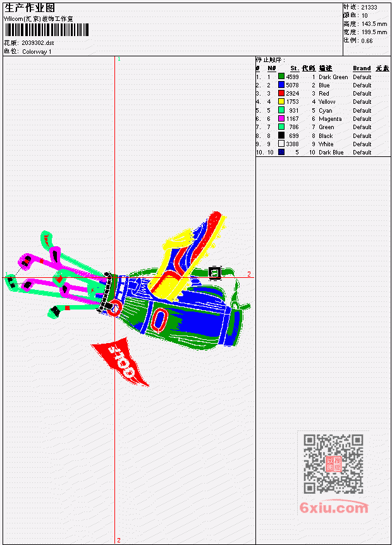Select the 'Black' description text
The width and height of the screenshot is (392, 545).
(326, 136)
